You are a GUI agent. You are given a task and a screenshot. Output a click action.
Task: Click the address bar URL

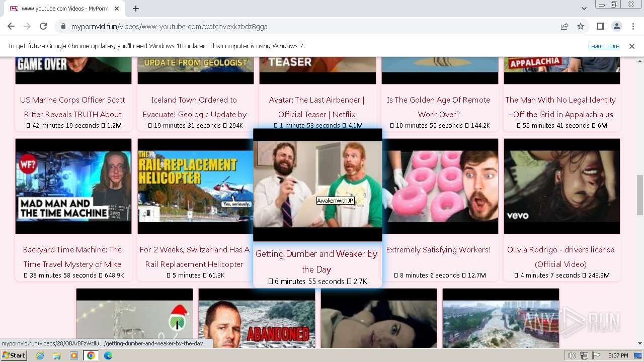click(169, 27)
